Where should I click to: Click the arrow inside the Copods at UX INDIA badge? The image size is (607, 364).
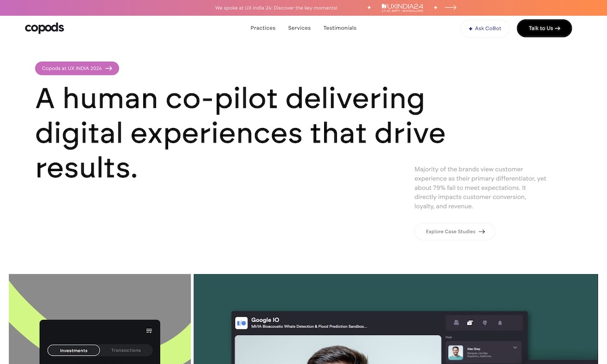[x=109, y=68]
